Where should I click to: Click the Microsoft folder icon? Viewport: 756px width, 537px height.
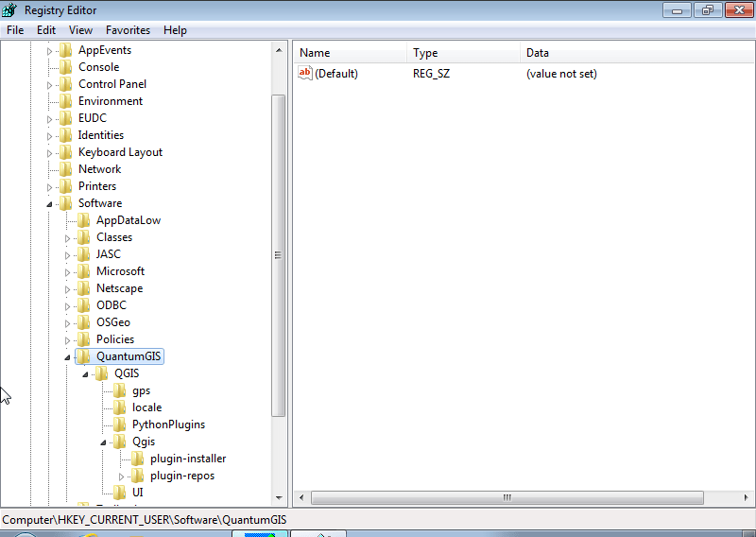[83, 271]
